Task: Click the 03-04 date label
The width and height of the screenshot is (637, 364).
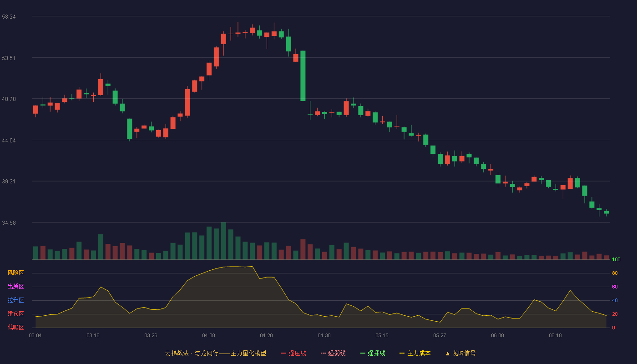Action: (35, 335)
